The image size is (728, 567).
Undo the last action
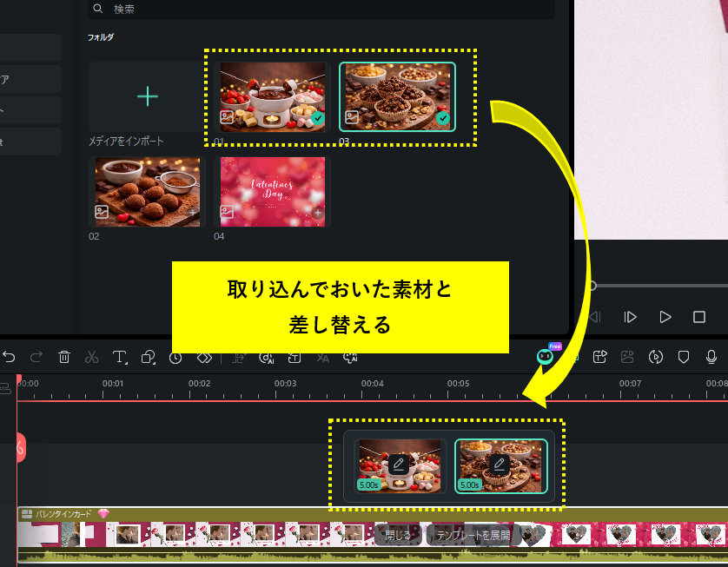(x=9, y=357)
